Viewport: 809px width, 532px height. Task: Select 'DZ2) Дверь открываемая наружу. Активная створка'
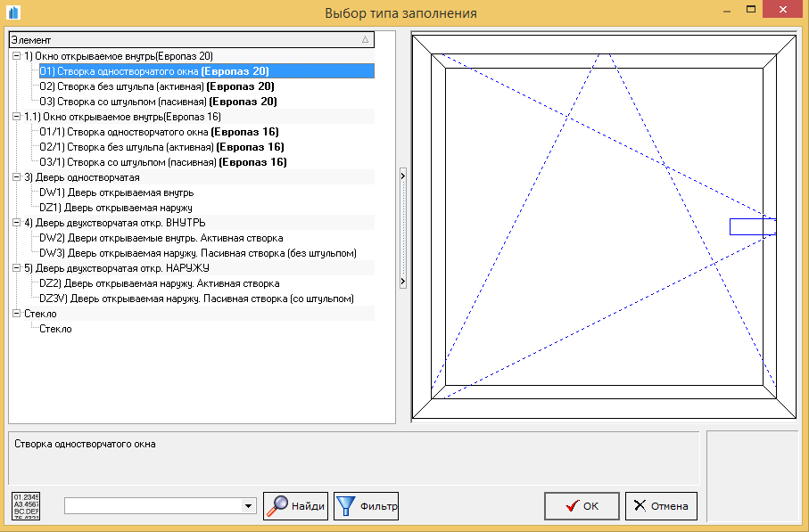coord(160,283)
